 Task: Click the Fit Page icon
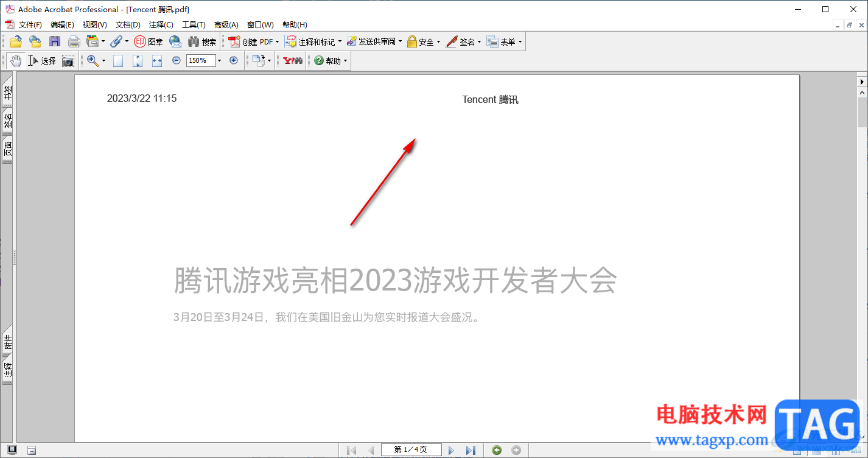point(138,60)
